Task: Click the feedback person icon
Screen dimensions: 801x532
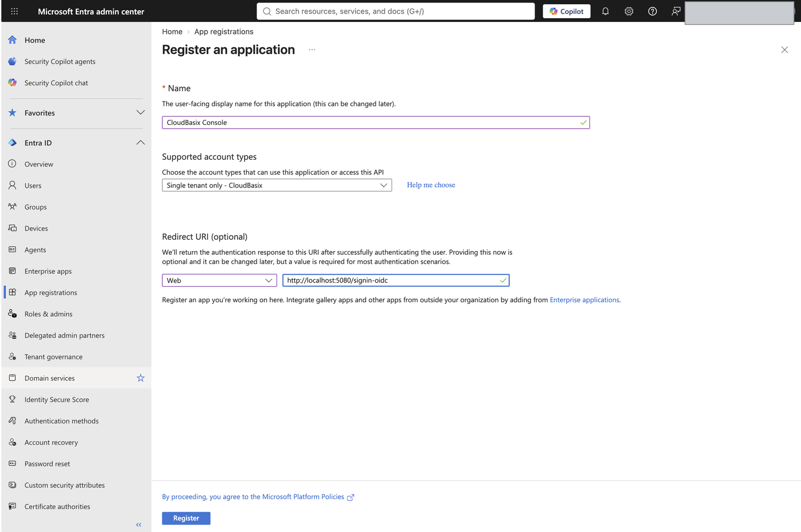Action: tap(676, 11)
